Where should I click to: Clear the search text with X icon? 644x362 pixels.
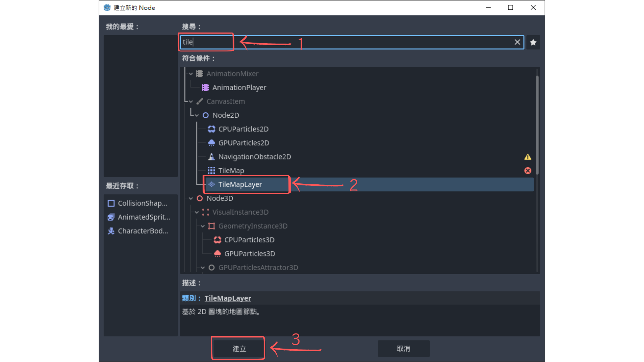(x=517, y=42)
